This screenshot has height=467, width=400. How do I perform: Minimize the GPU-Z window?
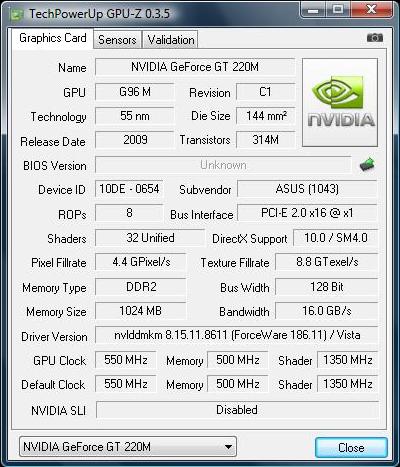click(313, 10)
